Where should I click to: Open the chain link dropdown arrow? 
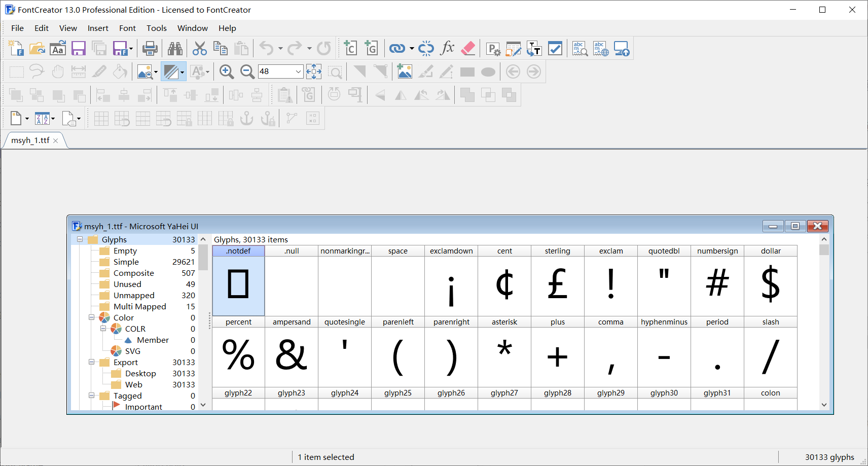click(x=412, y=49)
